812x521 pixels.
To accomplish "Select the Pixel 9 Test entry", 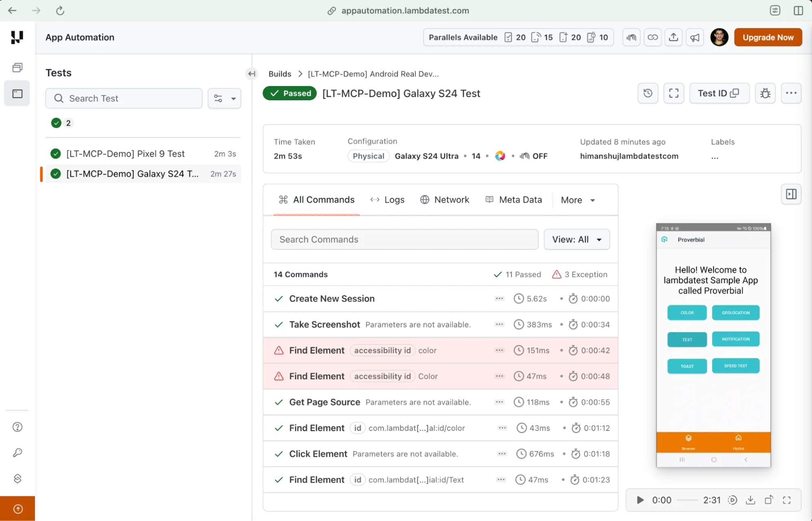I will pyautogui.click(x=143, y=153).
